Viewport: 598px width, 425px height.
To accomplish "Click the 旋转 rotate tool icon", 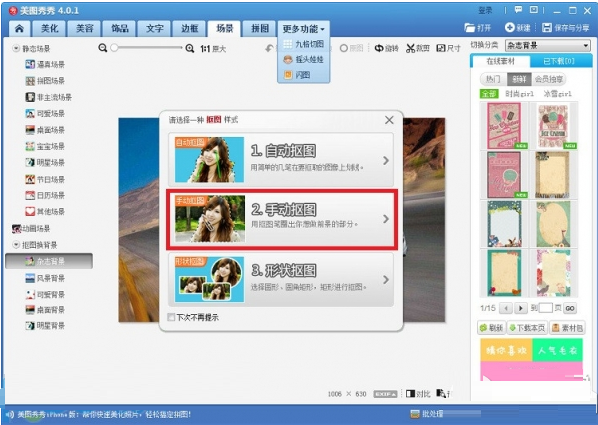I will coord(379,48).
